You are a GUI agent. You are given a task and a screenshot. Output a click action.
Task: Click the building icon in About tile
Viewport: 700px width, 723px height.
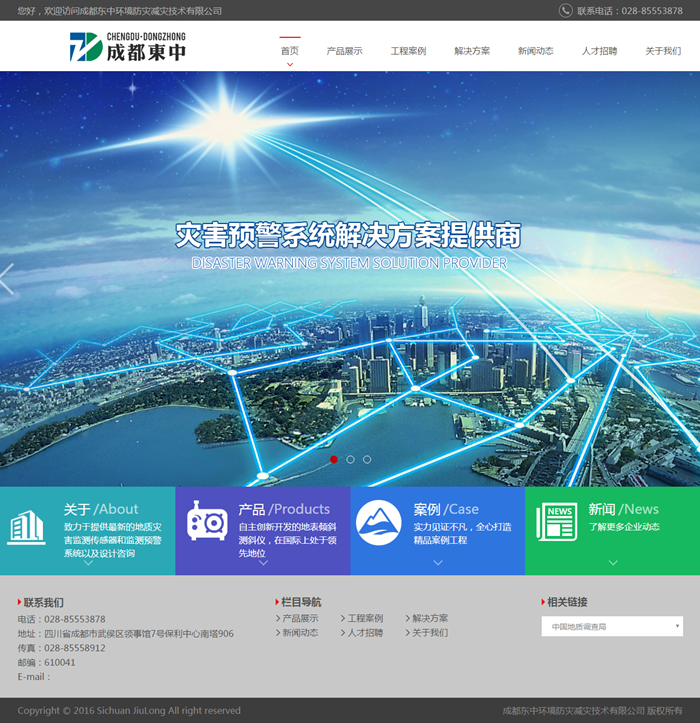tap(27, 527)
